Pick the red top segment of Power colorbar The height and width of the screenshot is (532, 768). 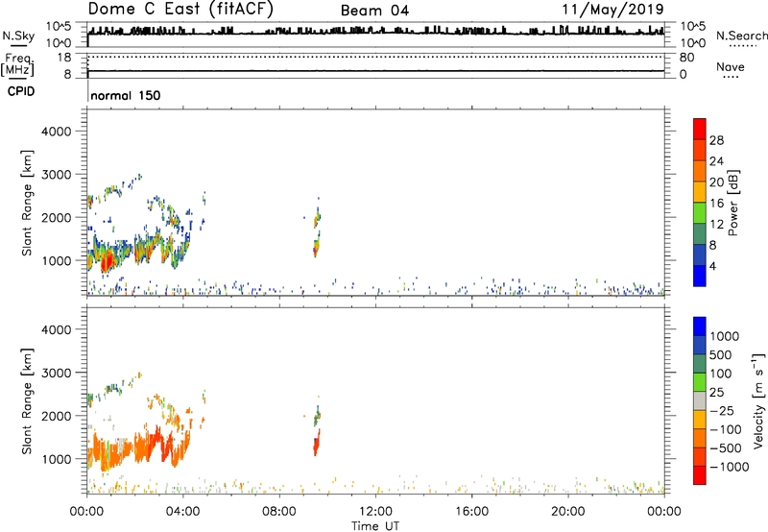pos(700,130)
